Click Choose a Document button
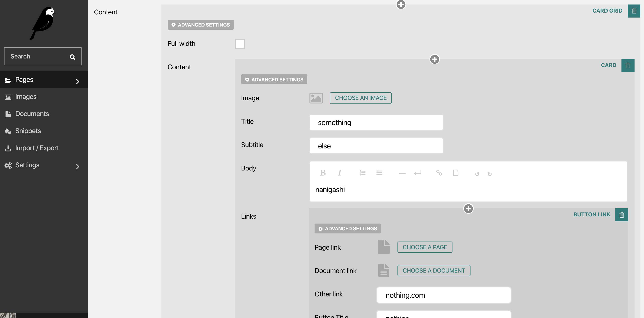 tap(434, 271)
